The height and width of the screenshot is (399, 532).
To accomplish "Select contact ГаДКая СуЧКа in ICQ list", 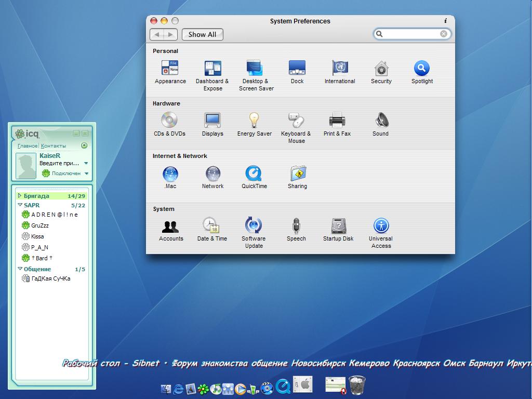I will 46,278.
